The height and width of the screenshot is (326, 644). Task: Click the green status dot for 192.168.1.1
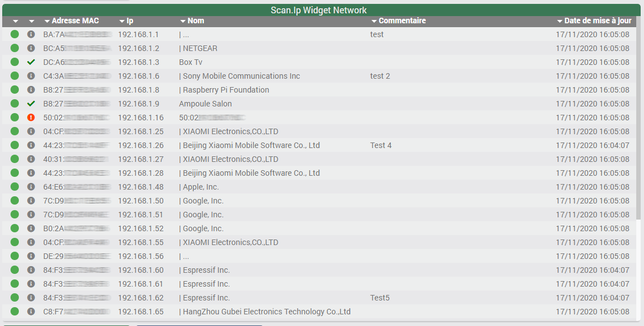tap(15, 34)
